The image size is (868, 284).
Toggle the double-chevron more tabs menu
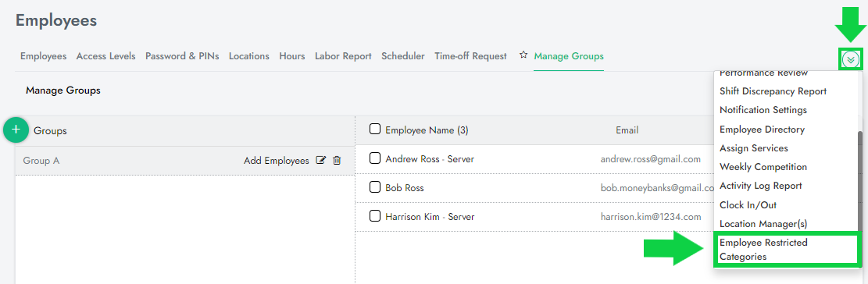click(x=851, y=59)
